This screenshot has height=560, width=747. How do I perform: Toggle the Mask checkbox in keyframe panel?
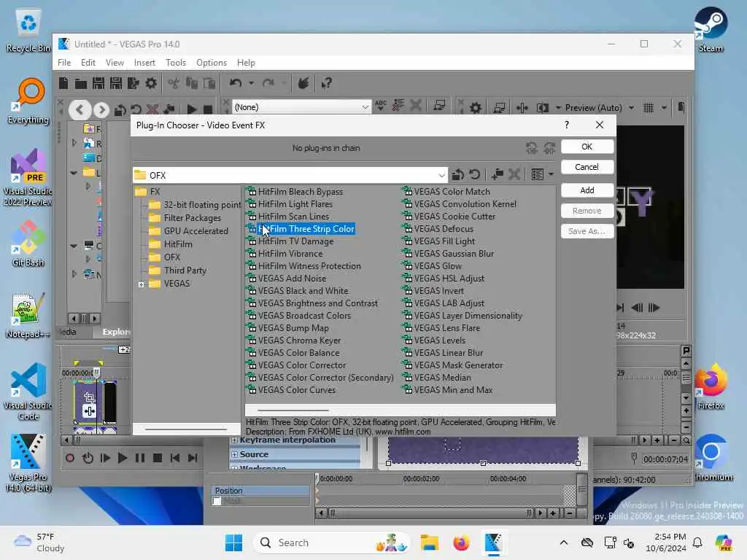pos(217,501)
